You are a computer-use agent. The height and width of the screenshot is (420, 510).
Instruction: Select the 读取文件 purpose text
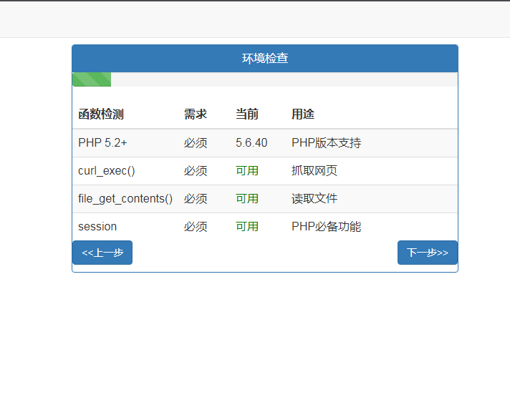click(x=314, y=199)
